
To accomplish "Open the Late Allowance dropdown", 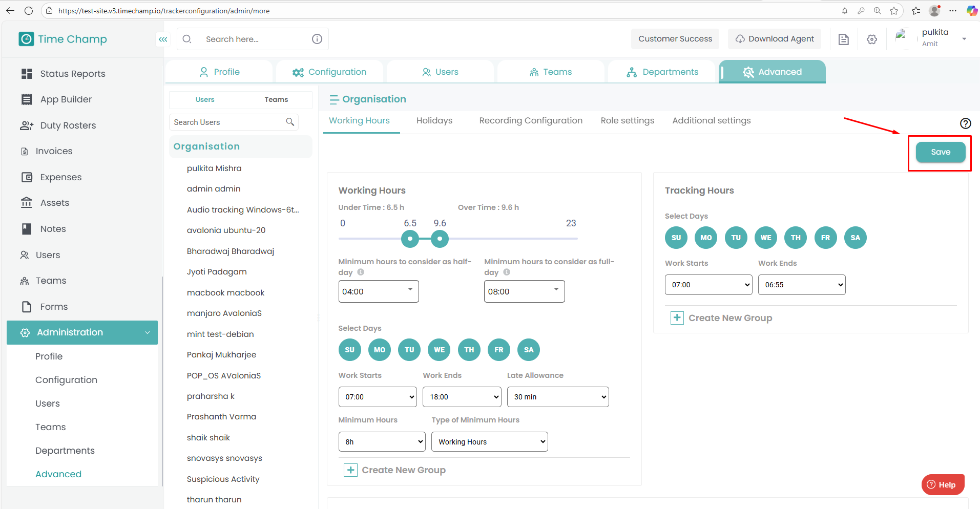I will click(557, 397).
